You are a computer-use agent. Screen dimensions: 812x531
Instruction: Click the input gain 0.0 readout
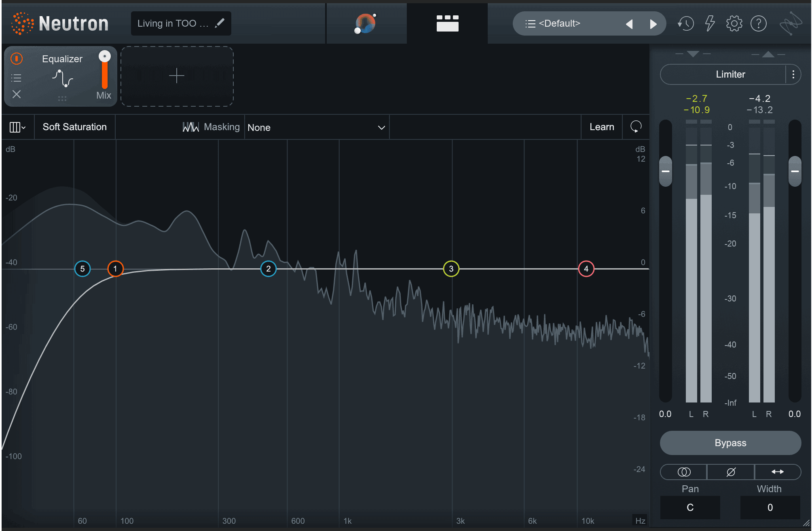(x=665, y=414)
